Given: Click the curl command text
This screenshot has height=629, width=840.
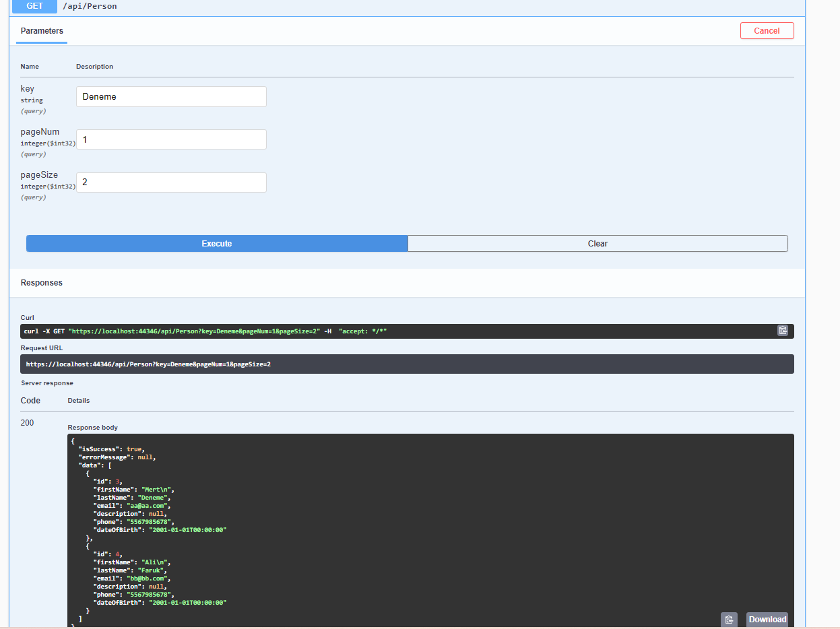Looking at the screenshot, I should coord(205,331).
